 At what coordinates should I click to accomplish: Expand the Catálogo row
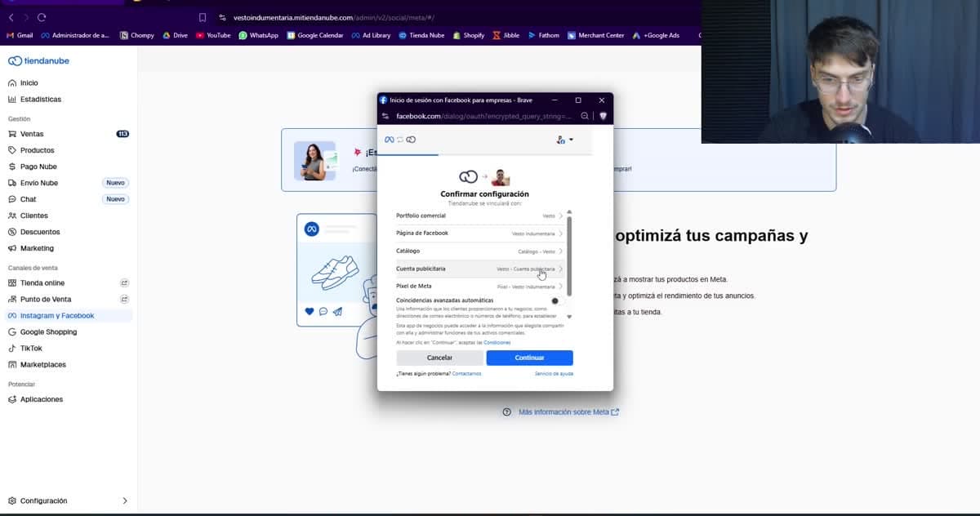[x=479, y=251]
